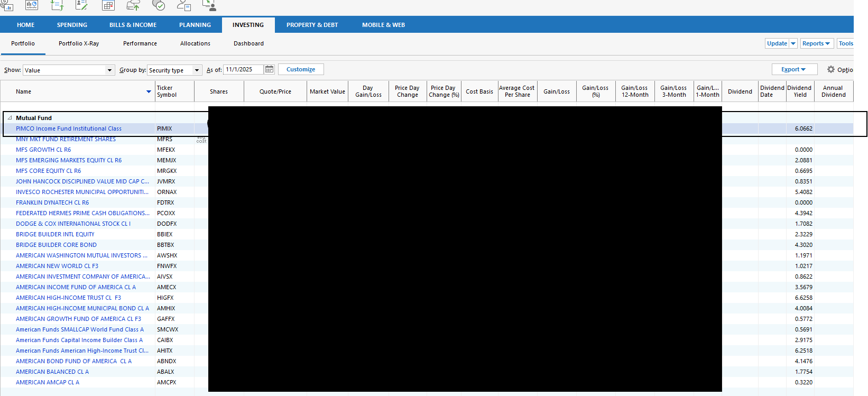Image resolution: width=868 pixels, height=396 pixels.
Task: Click the contact card with pencil icon
Action: coord(82,5)
